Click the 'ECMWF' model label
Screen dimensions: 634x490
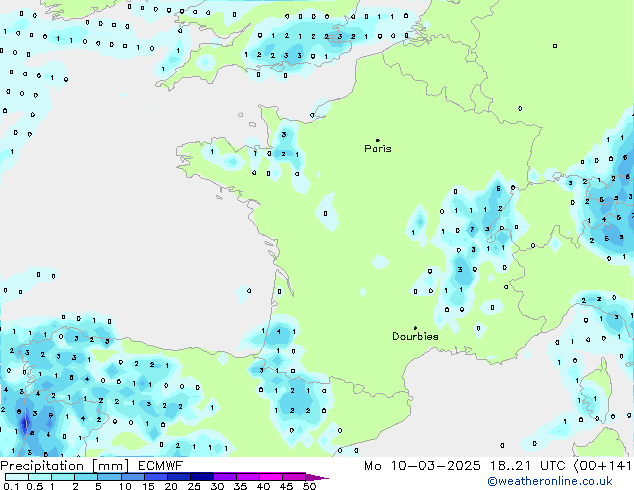pyautogui.click(x=161, y=466)
